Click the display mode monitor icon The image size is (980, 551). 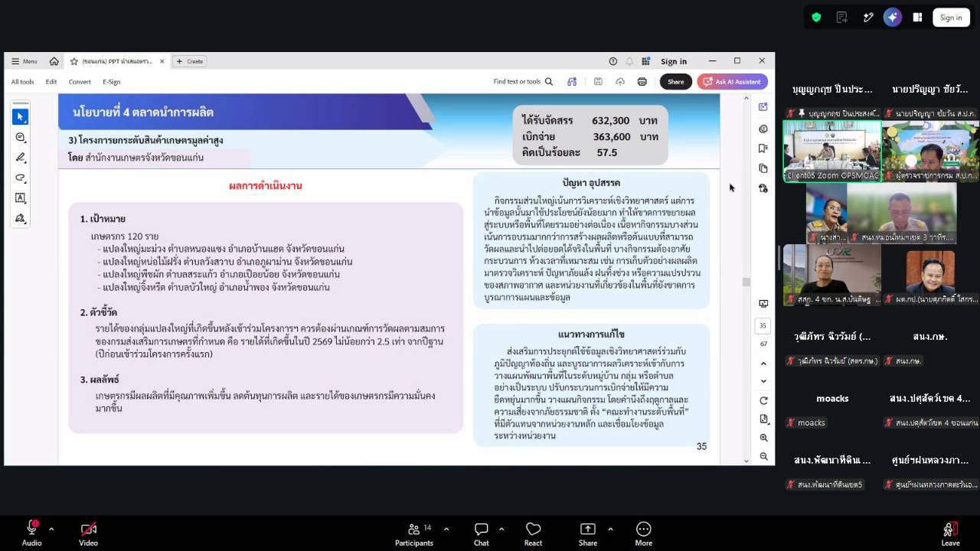tap(763, 304)
